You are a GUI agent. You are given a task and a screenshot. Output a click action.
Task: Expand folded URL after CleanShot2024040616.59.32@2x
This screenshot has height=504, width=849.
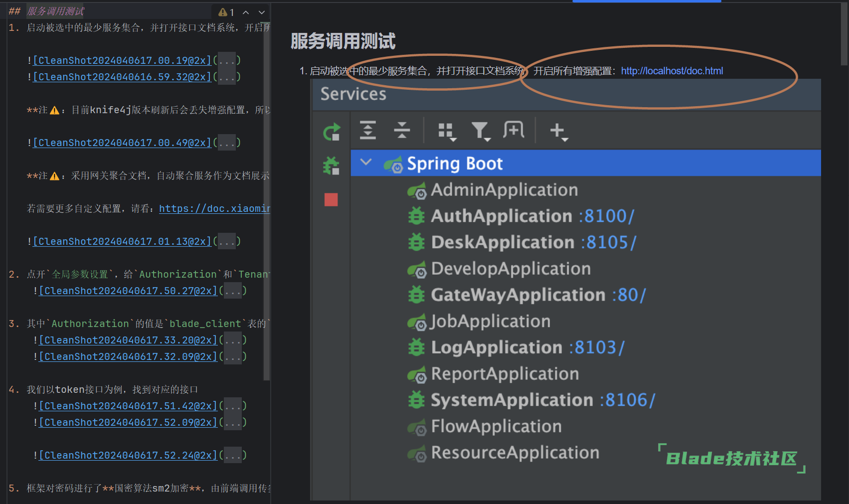coord(227,77)
